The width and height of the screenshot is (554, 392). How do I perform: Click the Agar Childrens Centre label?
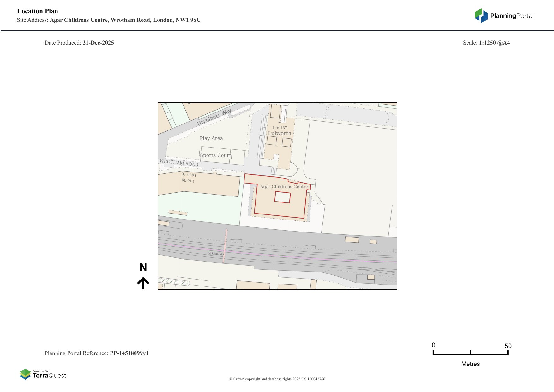284,186
